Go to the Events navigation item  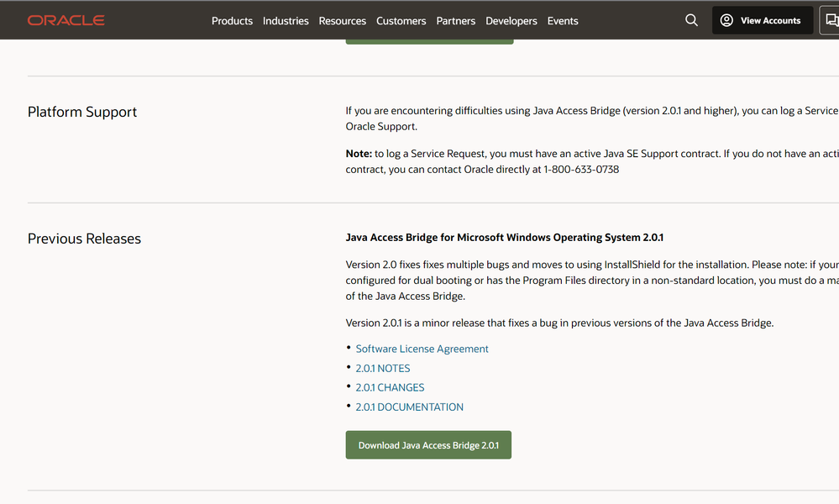(562, 21)
